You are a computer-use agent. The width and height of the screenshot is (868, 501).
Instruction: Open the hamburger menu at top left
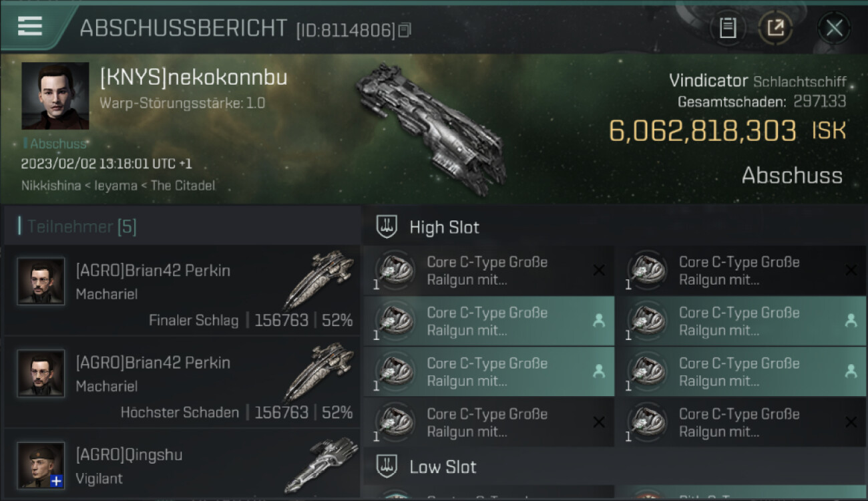[30, 25]
